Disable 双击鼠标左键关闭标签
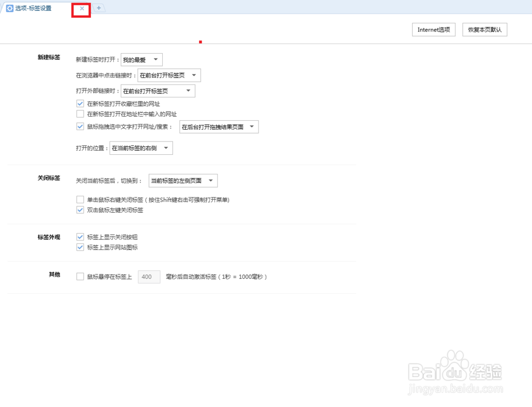This screenshot has width=532, height=407. [80, 210]
